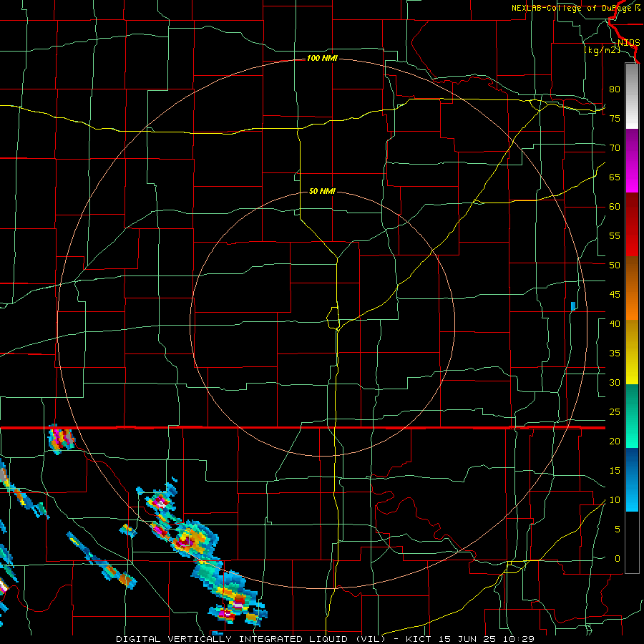The height and width of the screenshot is (644, 644).
Task: Click the magenta segment of the color bar
Action: point(632,160)
